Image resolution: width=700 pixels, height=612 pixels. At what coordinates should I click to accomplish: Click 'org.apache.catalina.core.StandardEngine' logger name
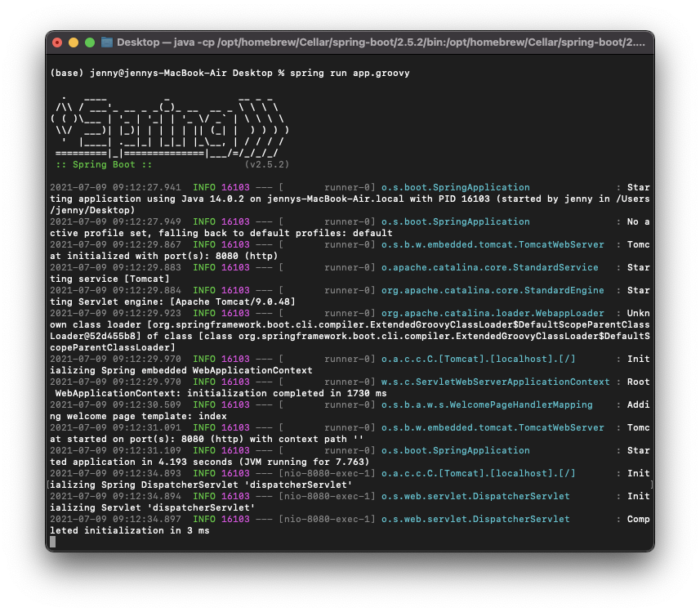click(x=493, y=290)
